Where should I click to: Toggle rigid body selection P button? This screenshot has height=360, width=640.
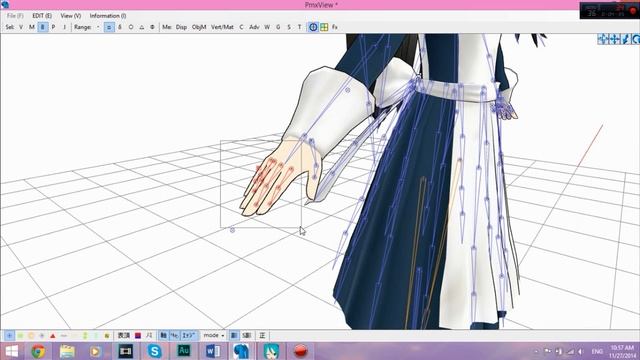point(53,27)
